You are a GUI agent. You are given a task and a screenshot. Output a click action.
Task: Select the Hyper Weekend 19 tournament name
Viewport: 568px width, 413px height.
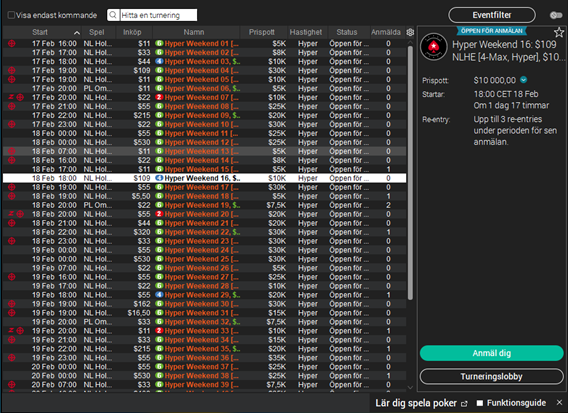point(202,205)
